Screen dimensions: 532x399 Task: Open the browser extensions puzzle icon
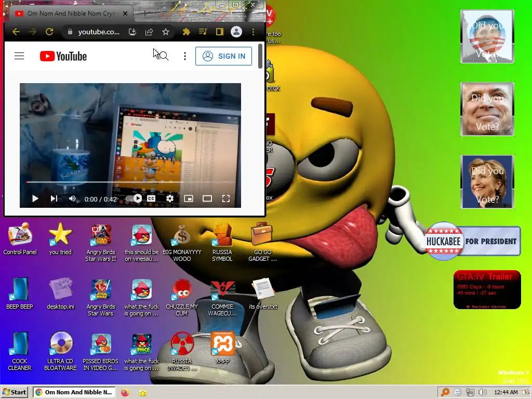pos(187,32)
